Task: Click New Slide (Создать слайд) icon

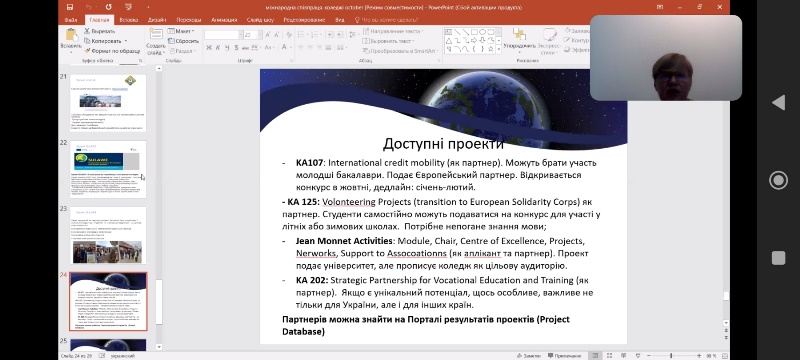Action: pos(156,35)
